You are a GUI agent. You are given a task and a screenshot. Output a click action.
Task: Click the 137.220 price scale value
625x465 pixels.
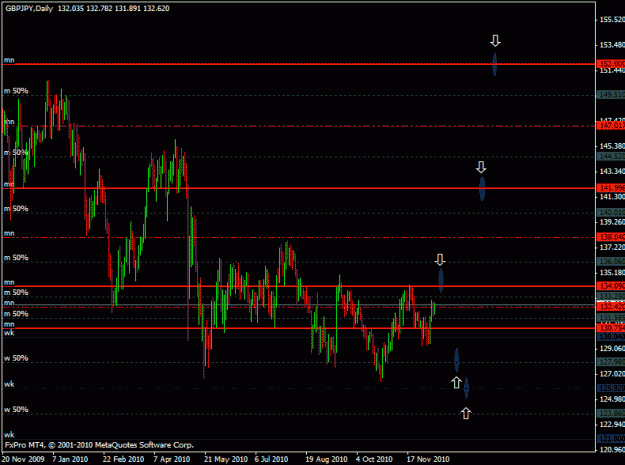click(x=612, y=247)
